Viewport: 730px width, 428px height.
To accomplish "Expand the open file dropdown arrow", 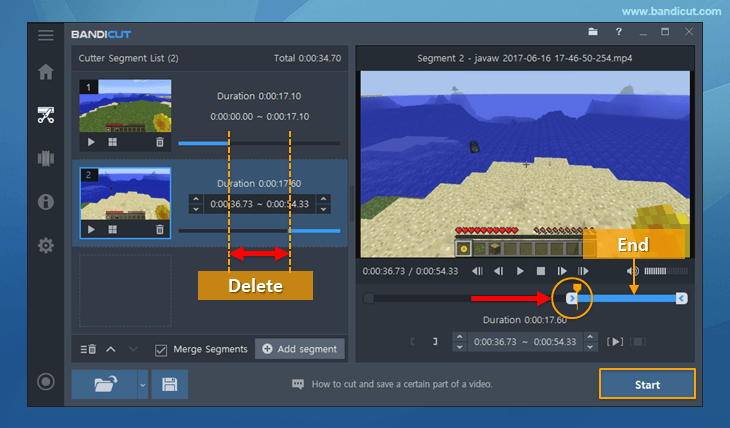I will tap(143, 385).
